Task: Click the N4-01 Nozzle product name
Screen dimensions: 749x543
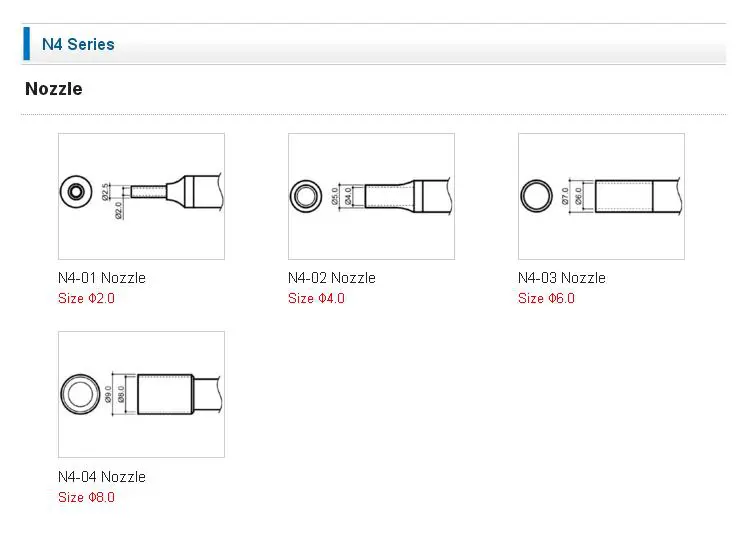Action: 102,278
